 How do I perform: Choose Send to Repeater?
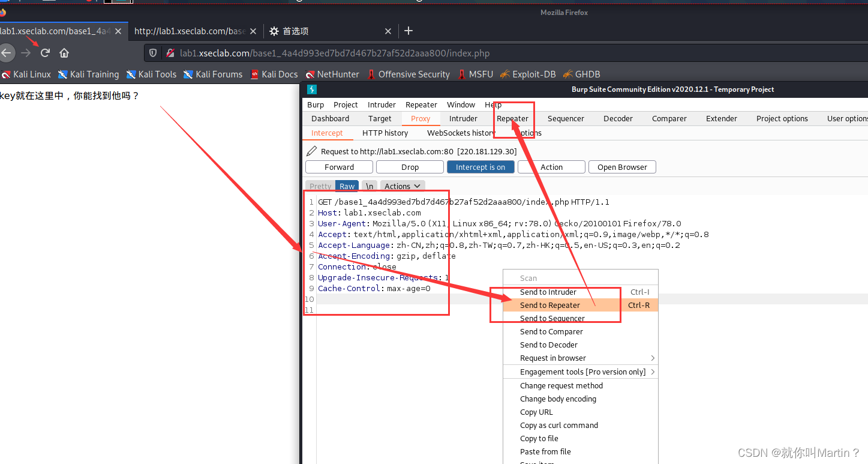pos(581,305)
